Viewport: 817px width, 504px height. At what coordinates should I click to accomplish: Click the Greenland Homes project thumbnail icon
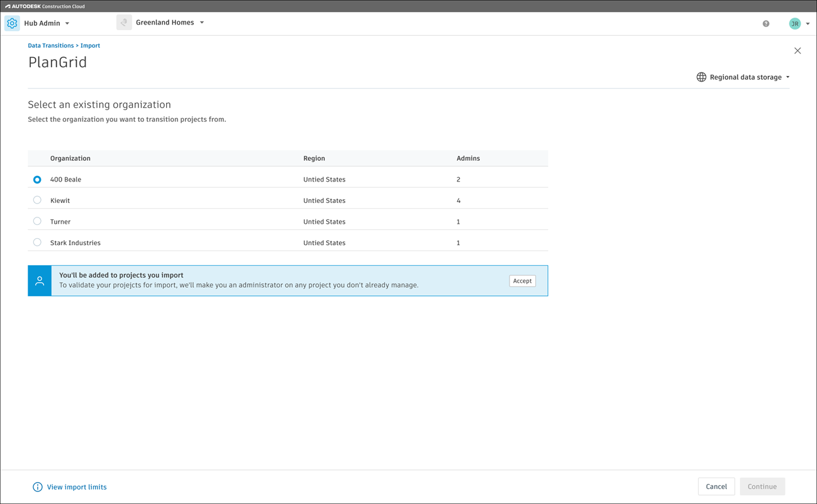point(124,23)
